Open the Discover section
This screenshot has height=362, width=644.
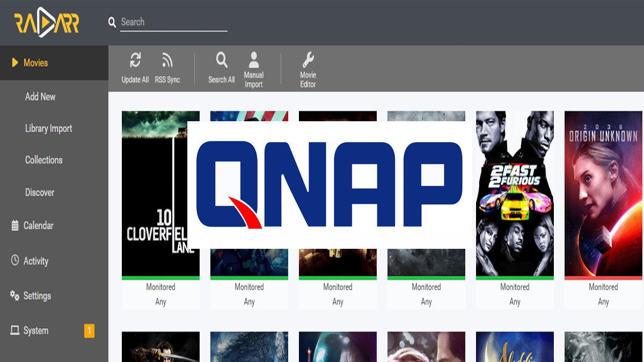[40, 192]
